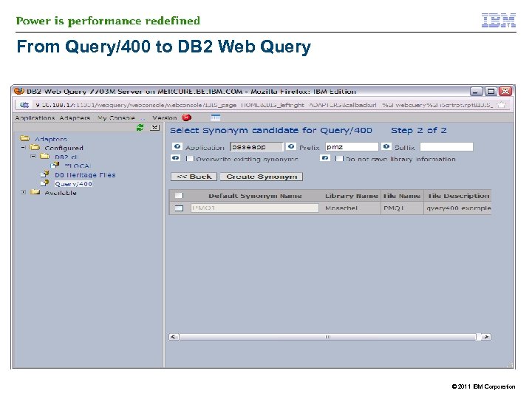The width and height of the screenshot is (532, 399).
Task: Click the Firefox logo in title bar
Action: coord(19,92)
